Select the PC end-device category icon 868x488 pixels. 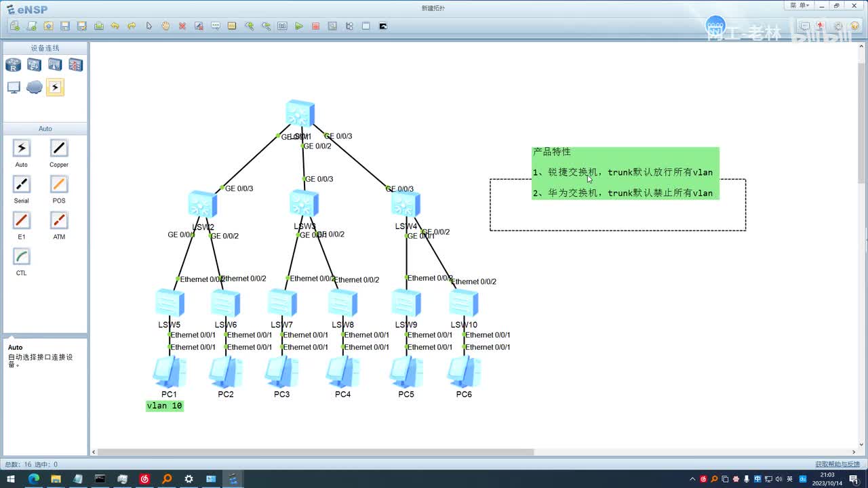tap(14, 87)
